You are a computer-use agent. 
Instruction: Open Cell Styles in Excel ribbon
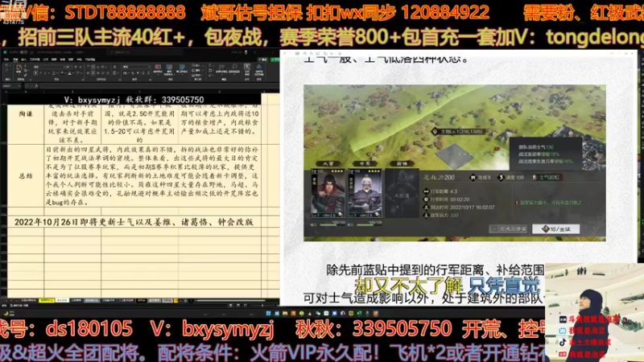point(182,69)
